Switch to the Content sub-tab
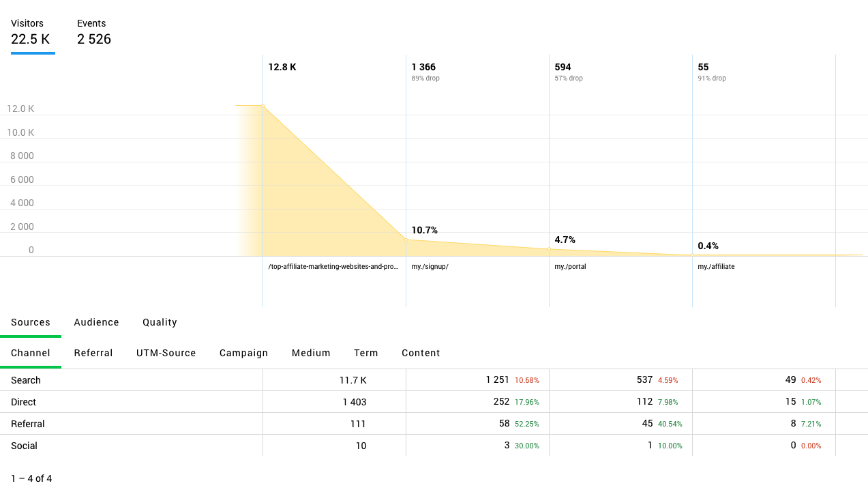The height and width of the screenshot is (490, 868). 421,353
